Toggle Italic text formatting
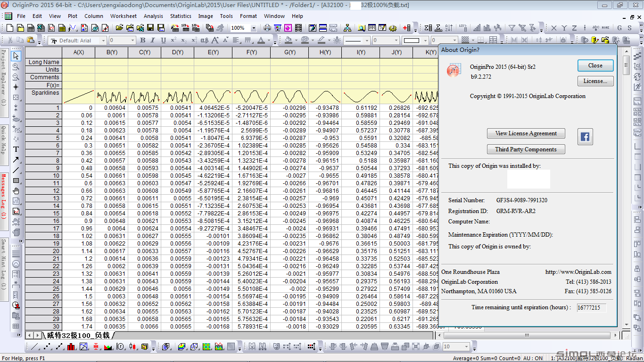Image resolution: width=644 pixels, height=362 pixels. 153,41
